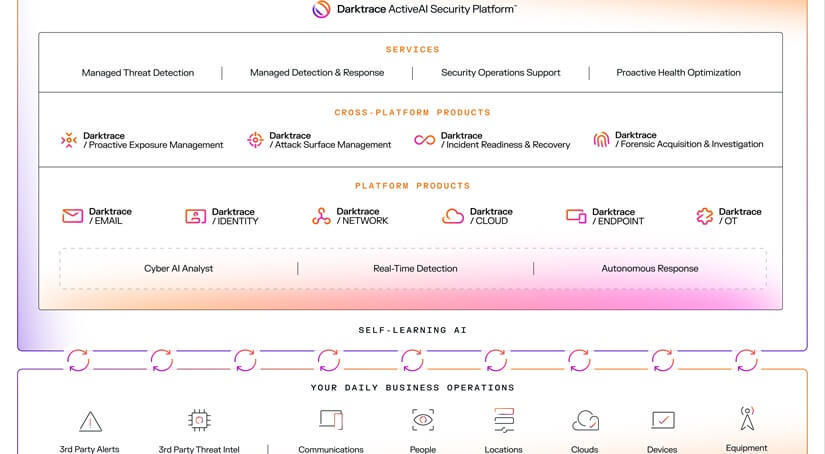This screenshot has width=825, height=454.
Task: Click the Darktrace CLOUD icon
Action: (452, 216)
